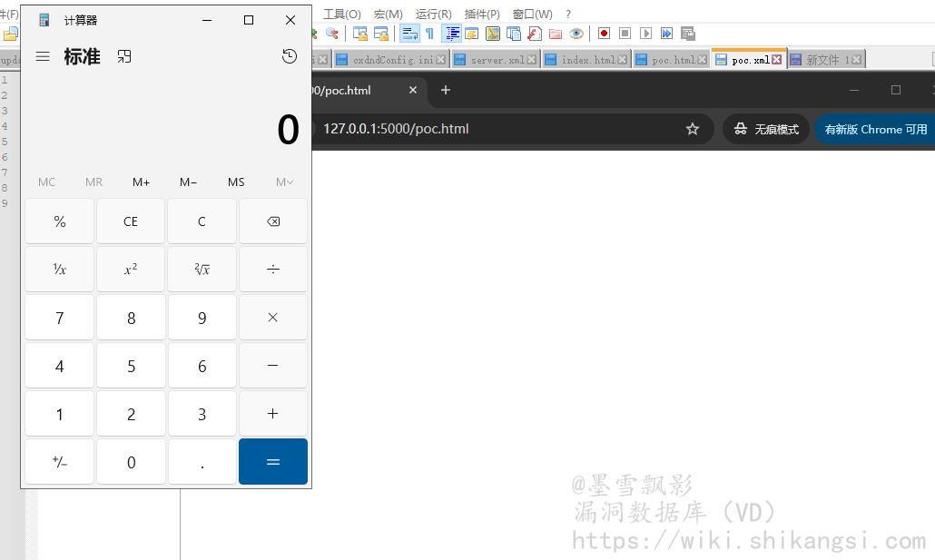Switch to the server.xml tab
Screen dimensions: 935x560
(496, 60)
